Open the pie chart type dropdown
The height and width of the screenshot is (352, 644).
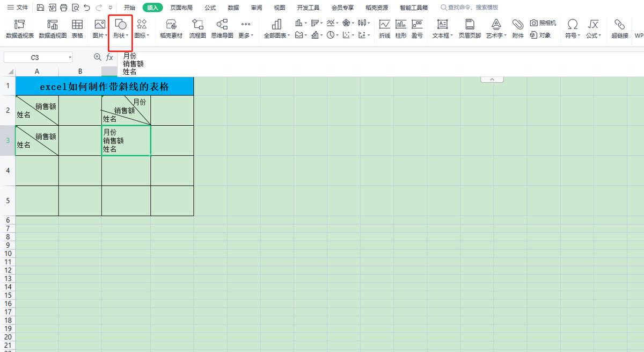[333, 35]
